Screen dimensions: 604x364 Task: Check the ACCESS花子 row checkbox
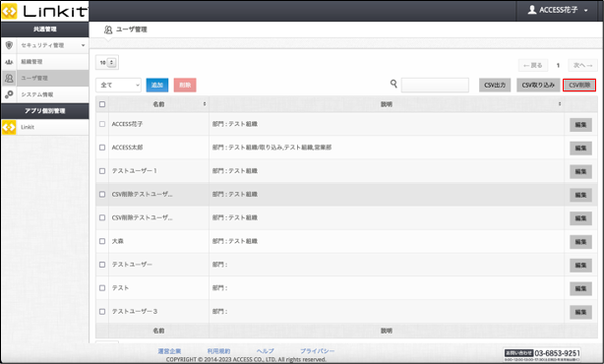(x=102, y=124)
